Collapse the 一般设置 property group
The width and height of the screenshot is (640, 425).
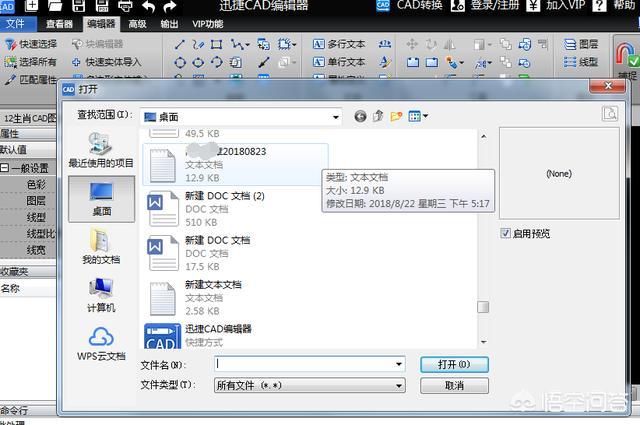[x=4, y=167]
